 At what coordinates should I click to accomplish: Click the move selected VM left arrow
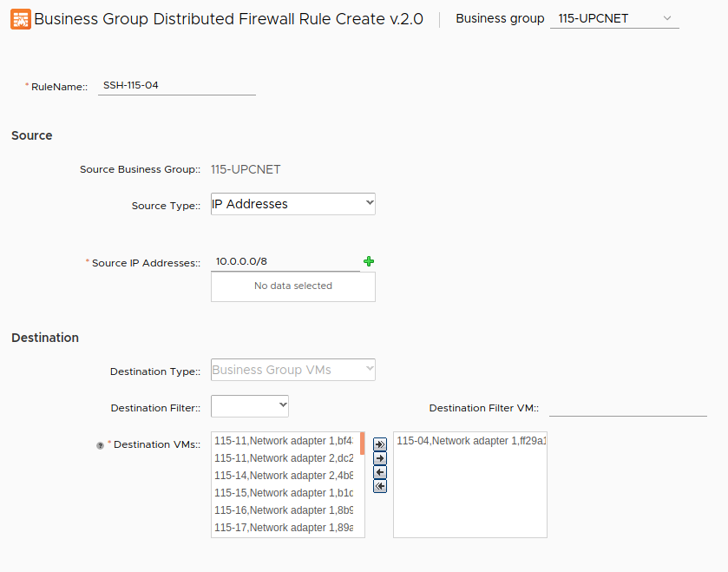380,472
